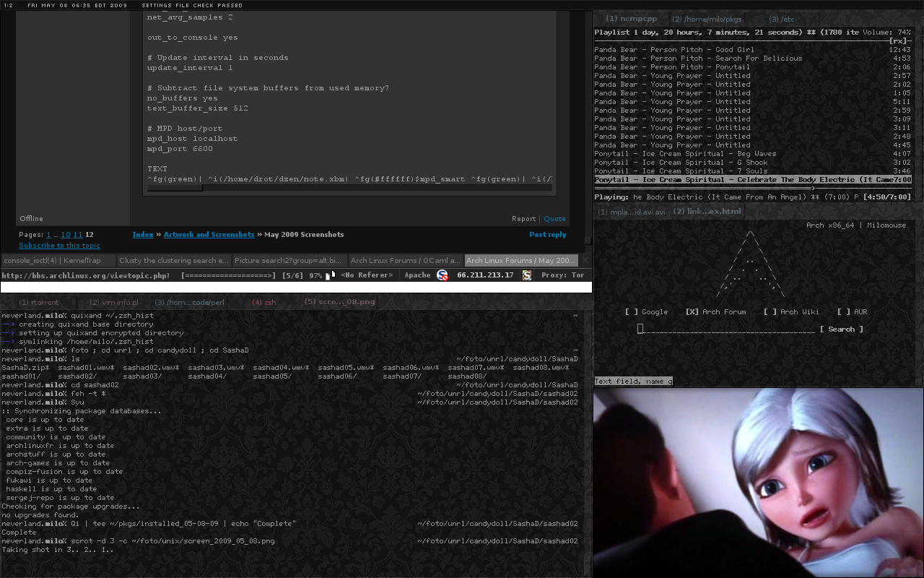Image resolution: width=924 pixels, height=578 pixels.
Task: Click the NoScript blocked-scripts icon in status bar
Action: point(443,275)
